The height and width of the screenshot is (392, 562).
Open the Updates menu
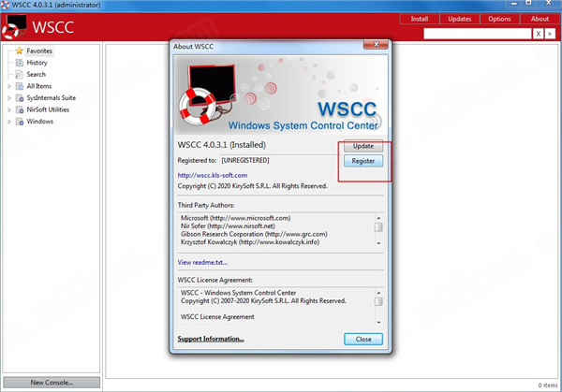(x=460, y=19)
